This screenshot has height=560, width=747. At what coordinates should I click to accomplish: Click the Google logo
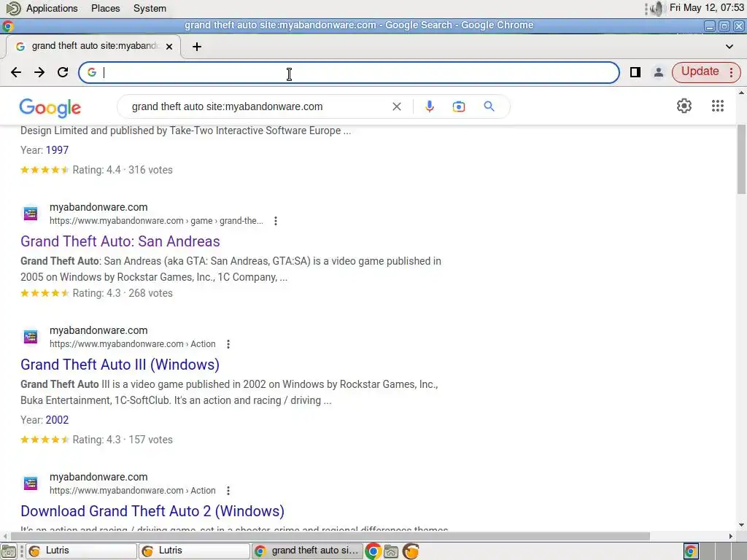tap(50, 108)
